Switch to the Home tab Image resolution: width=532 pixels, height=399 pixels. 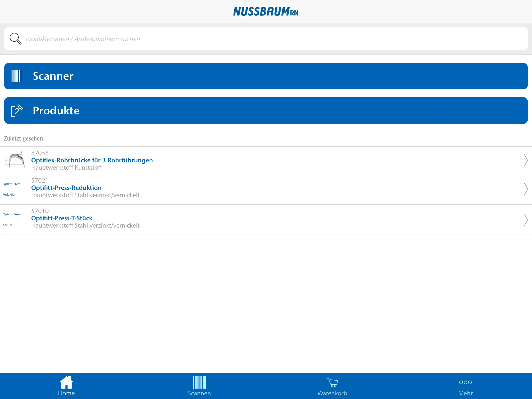[x=66, y=386]
